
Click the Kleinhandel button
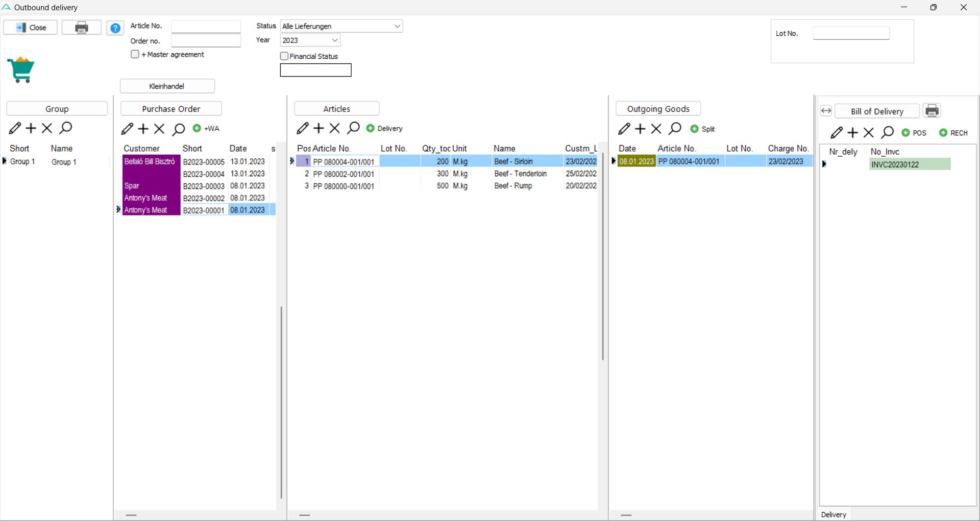click(167, 86)
